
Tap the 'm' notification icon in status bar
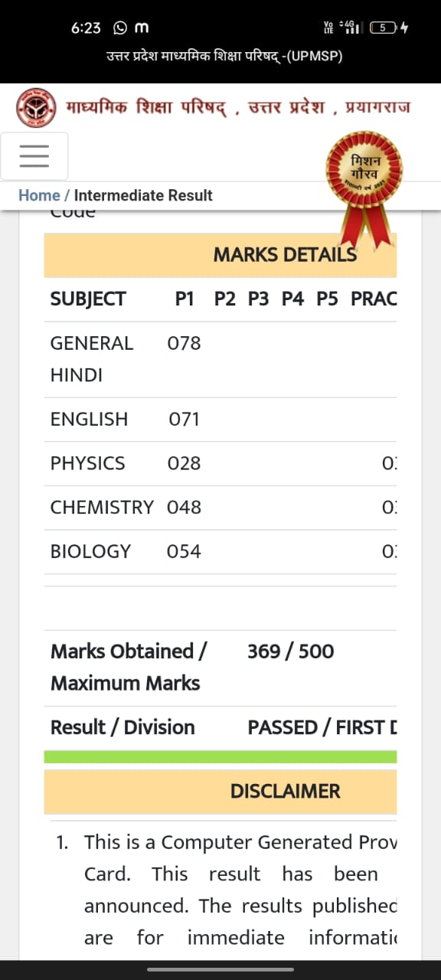(x=142, y=28)
